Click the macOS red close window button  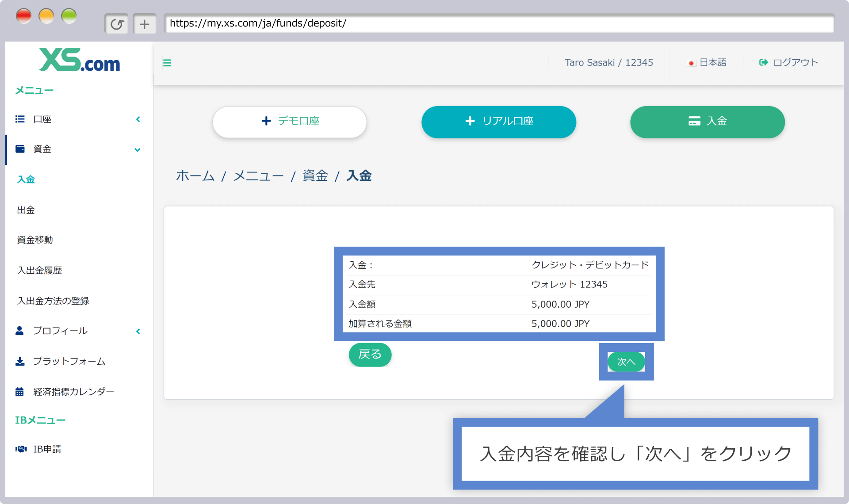[x=23, y=16]
